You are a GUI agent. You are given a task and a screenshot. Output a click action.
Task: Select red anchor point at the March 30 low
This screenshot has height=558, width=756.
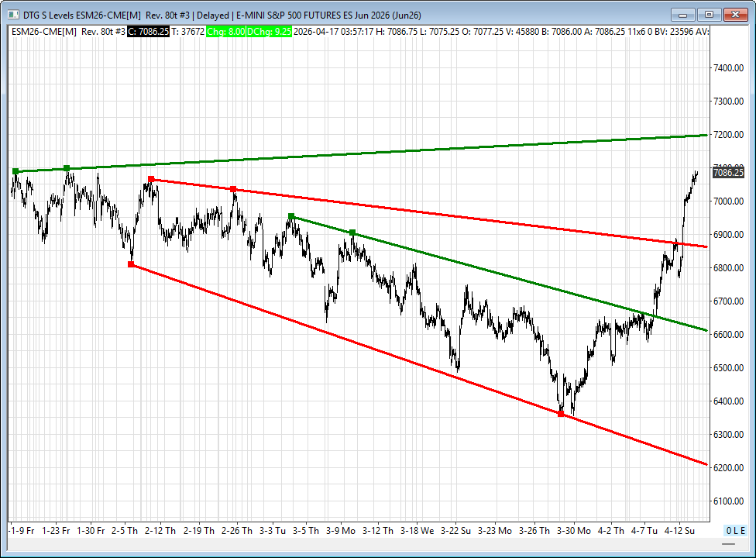click(561, 415)
